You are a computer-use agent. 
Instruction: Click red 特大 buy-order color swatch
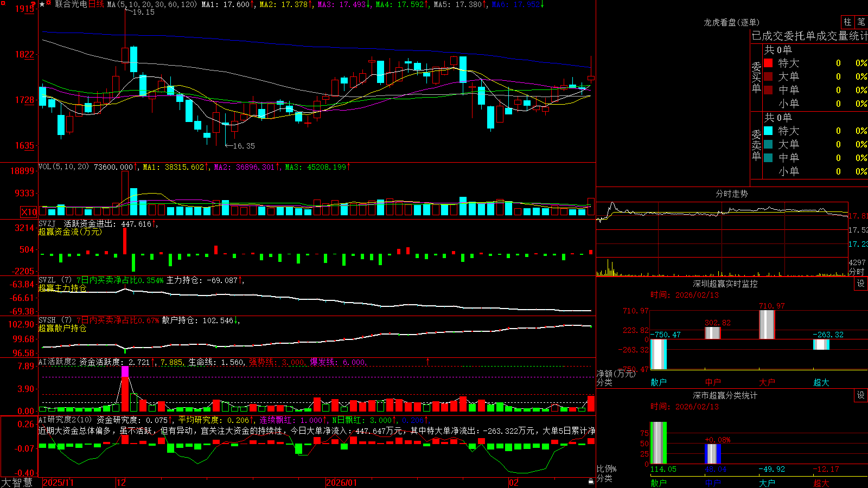pos(768,63)
